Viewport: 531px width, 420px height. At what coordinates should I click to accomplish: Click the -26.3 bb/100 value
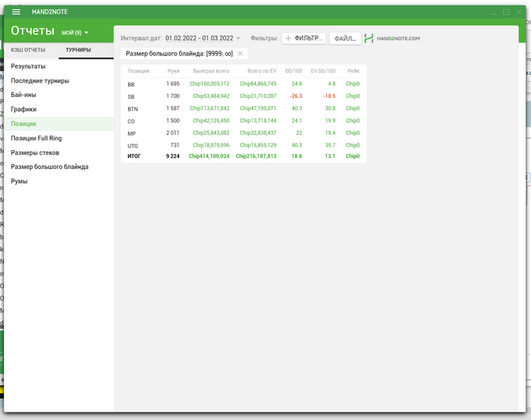point(296,96)
